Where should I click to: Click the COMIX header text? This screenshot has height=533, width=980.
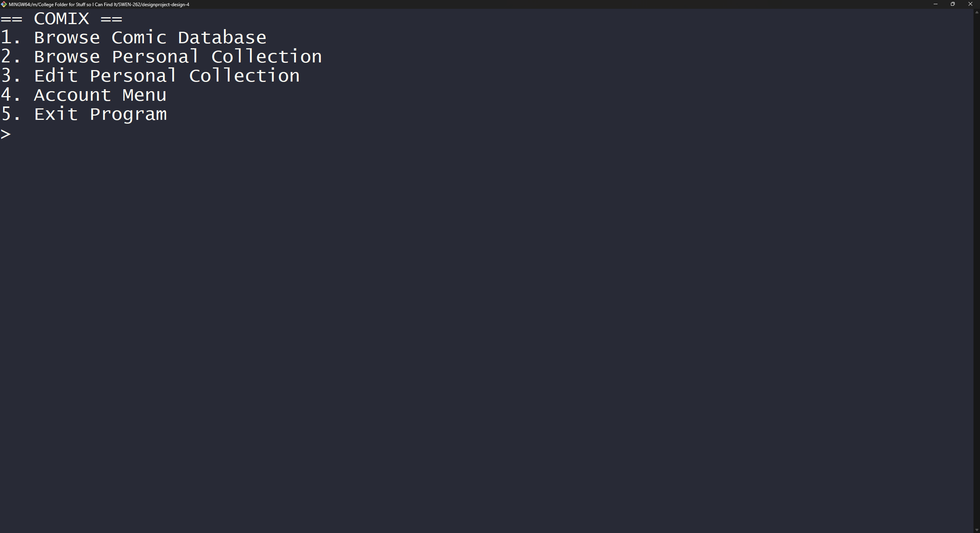[x=61, y=18]
